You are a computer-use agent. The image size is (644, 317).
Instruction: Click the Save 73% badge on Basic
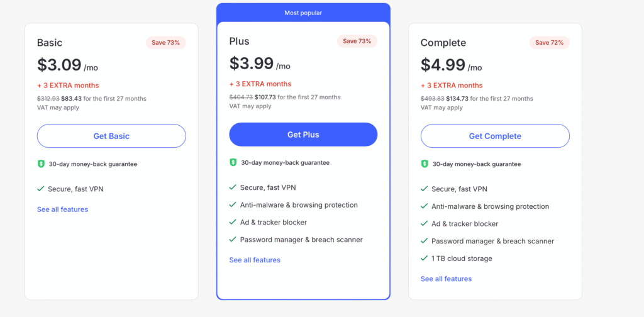pos(165,43)
